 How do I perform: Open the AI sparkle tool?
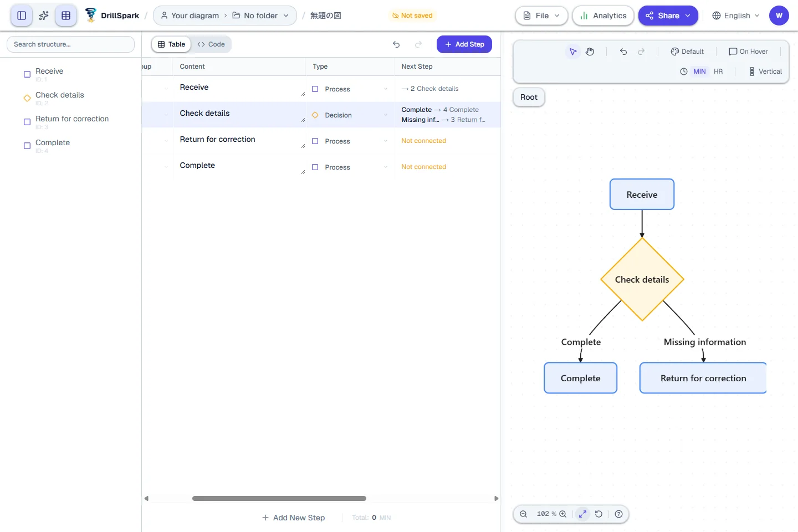(44, 16)
